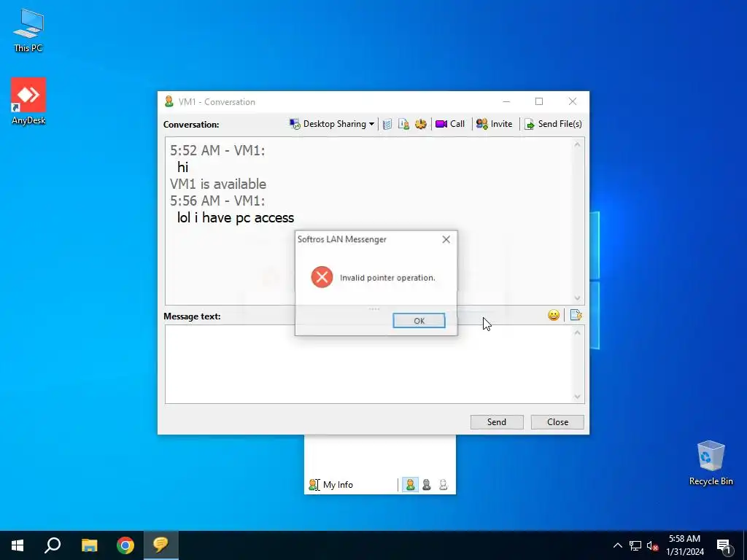Maximize the VM1 Conversation window
Viewport: 747px width, 560px height.
(539, 101)
